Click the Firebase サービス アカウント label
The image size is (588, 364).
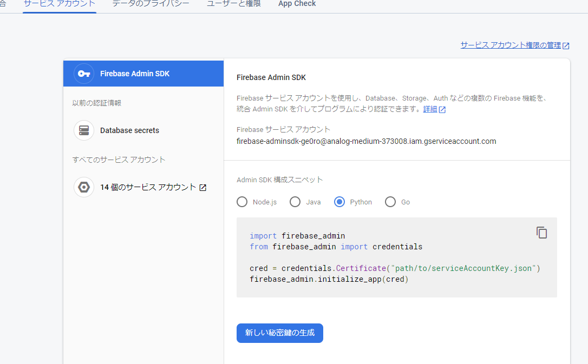pos(284,130)
